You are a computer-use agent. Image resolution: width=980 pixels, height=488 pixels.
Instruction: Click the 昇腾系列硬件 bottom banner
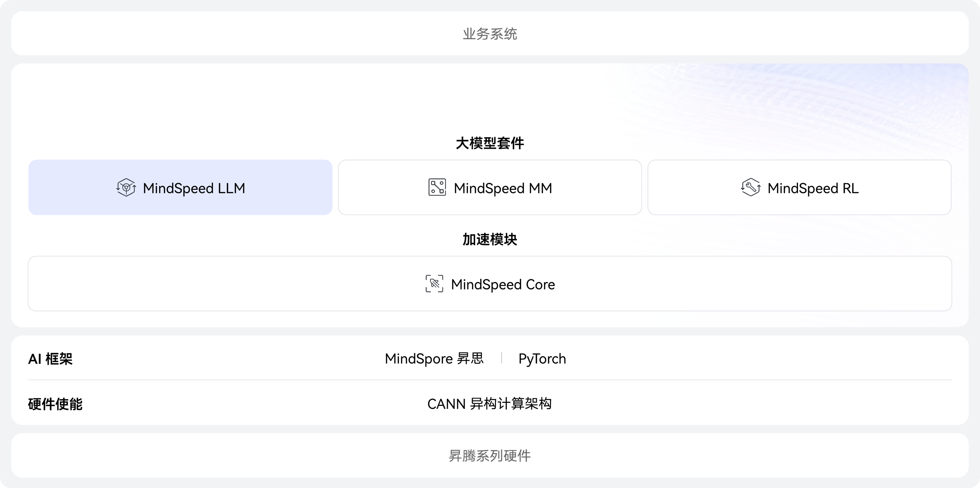[x=490, y=455]
